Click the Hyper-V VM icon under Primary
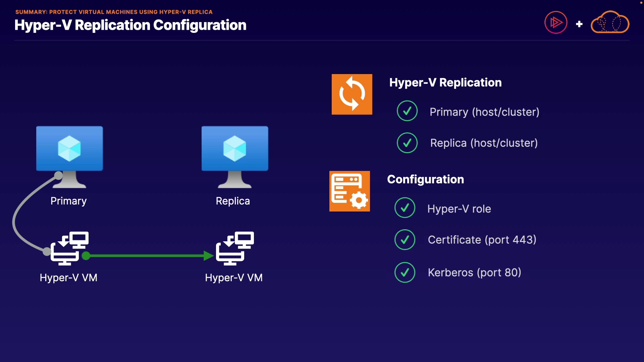This screenshot has width=644, height=362. coord(69,248)
